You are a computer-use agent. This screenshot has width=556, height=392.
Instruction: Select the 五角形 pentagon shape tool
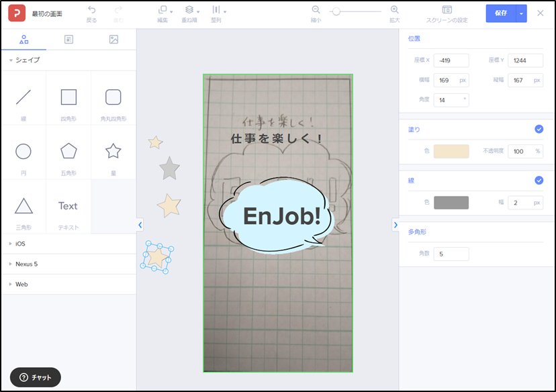(x=68, y=152)
